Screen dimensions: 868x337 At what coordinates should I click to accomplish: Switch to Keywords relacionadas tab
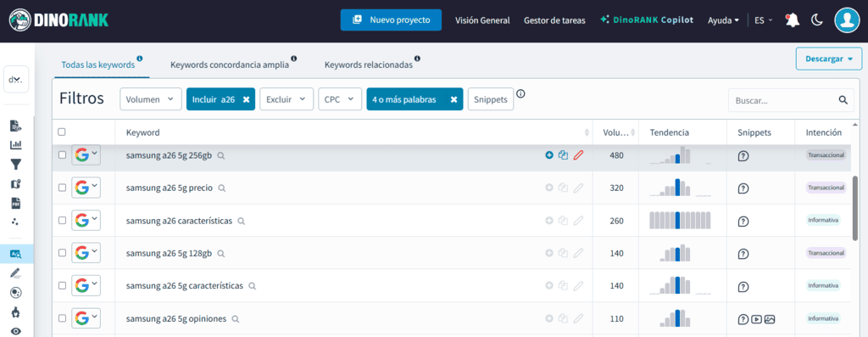369,65
